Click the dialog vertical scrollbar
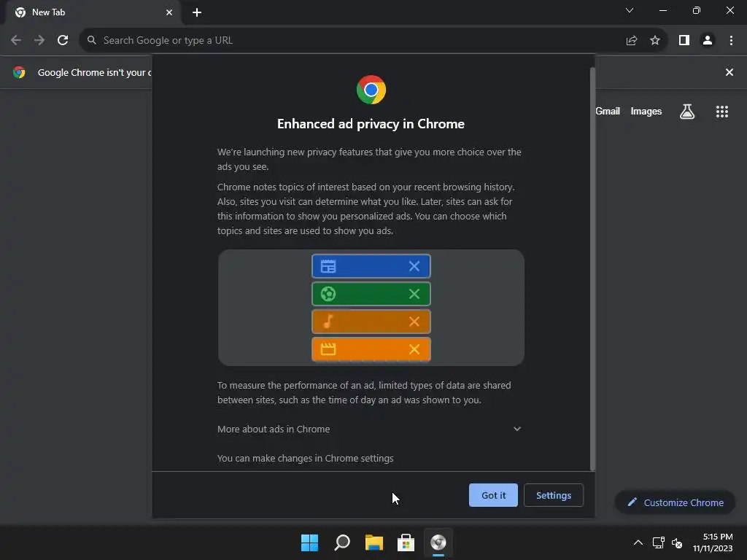The image size is (747, 560). (592, 269)
